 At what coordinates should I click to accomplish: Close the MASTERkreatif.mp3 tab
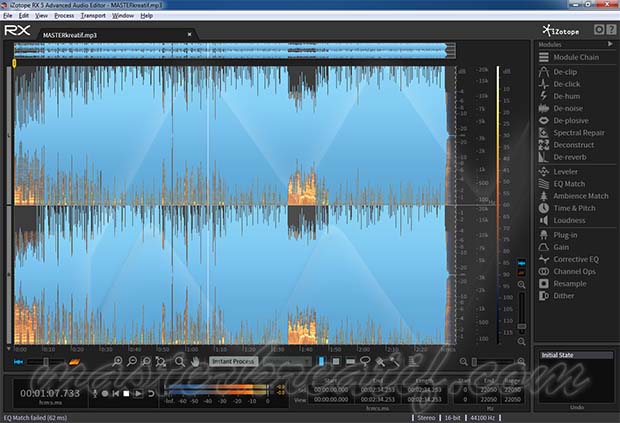point(189,34)
